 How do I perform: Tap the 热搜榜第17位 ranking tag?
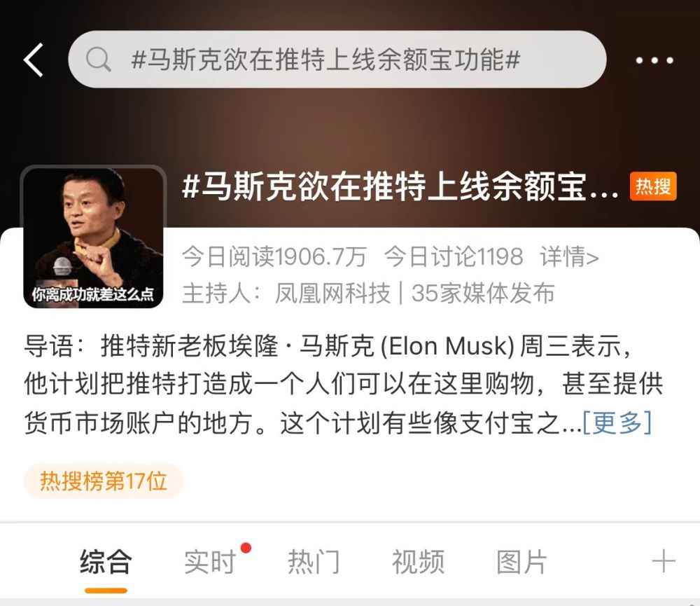pyautogui.click(x=103, y=481)
